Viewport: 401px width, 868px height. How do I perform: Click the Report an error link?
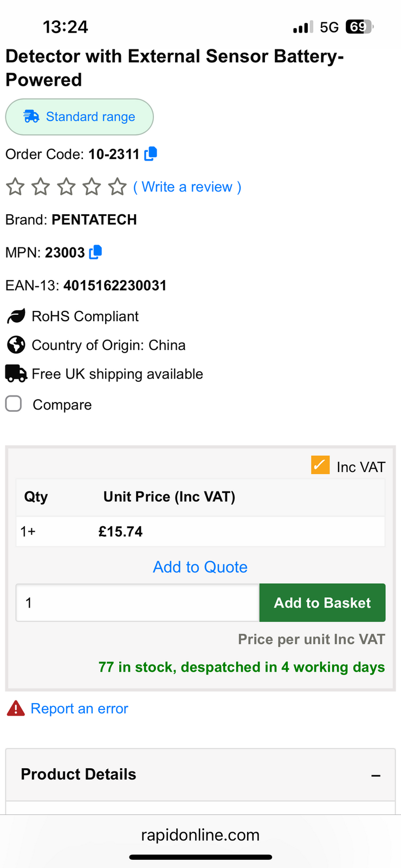click(79, 709)
